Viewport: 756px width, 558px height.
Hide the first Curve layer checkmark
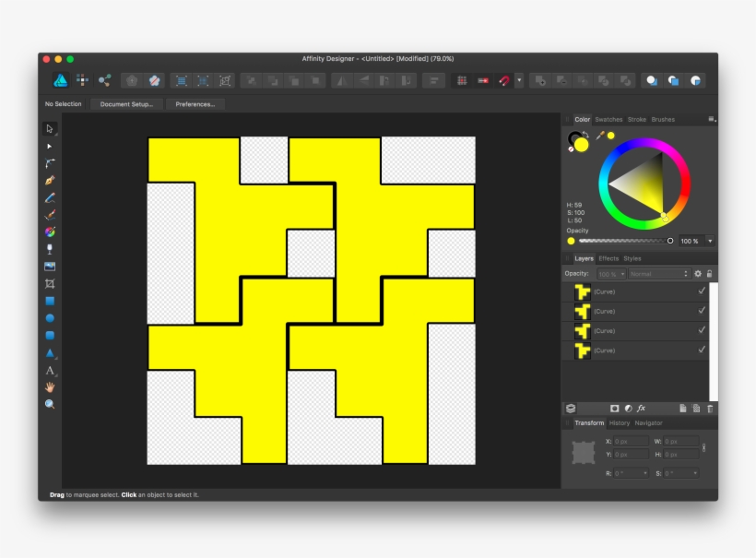point(702,291)
